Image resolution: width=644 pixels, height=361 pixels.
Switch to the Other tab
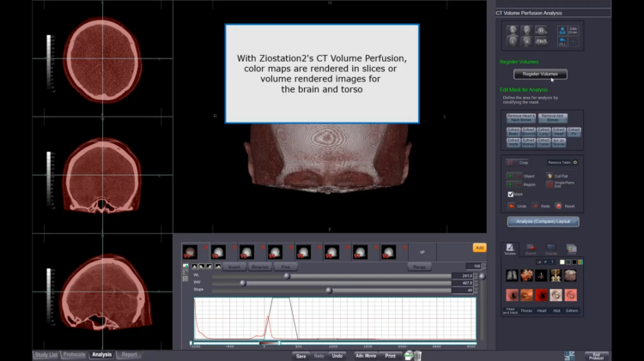571,249
